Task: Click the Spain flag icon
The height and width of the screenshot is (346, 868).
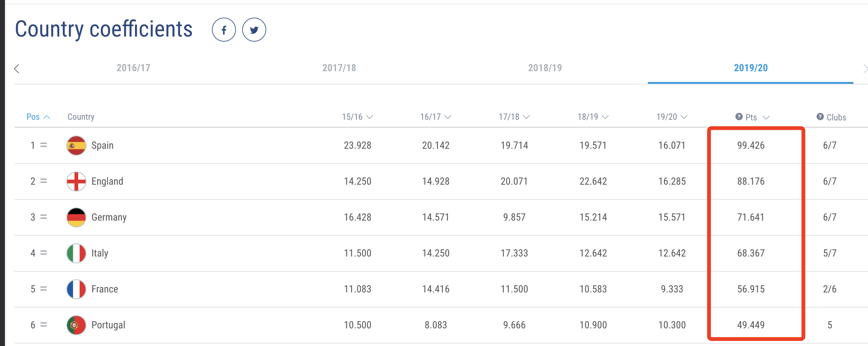Action: (x=76, y=145)
